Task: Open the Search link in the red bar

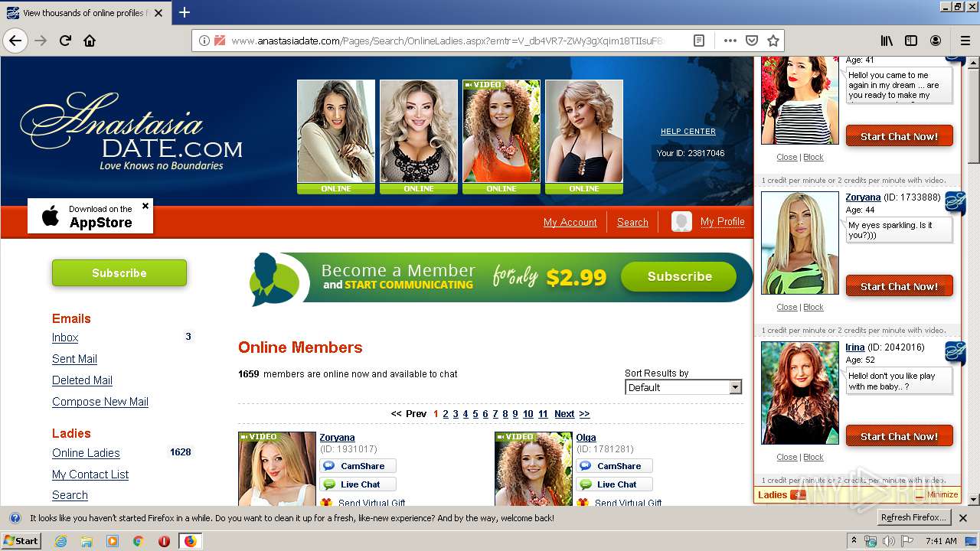Action: pyautogui.click(x=632, y=222)
